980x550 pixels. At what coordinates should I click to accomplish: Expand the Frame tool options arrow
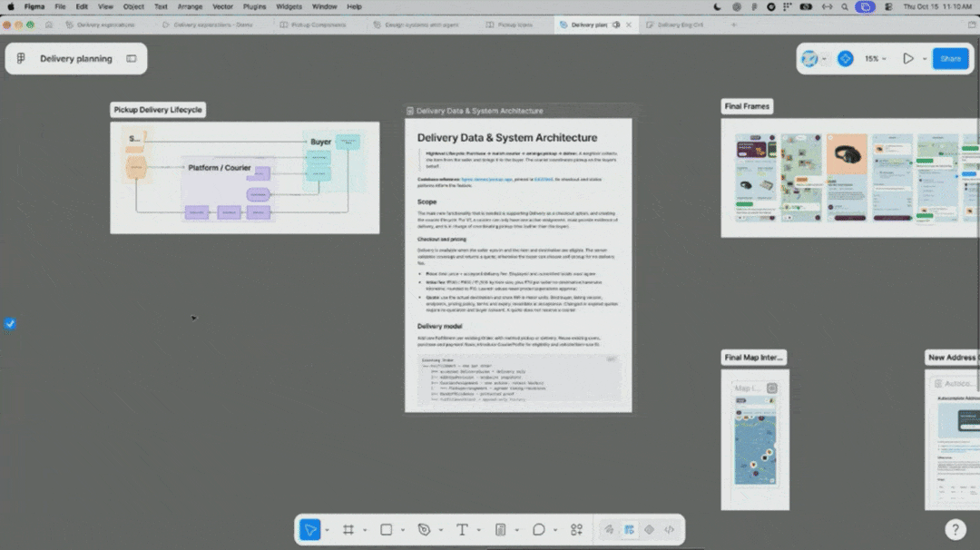click(365, 531)
